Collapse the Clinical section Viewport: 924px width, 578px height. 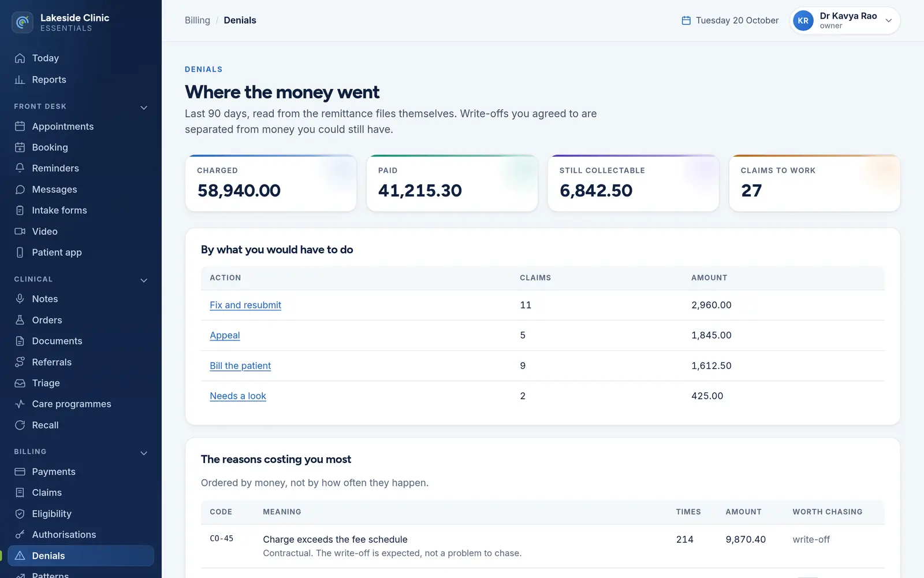point(144,280)
